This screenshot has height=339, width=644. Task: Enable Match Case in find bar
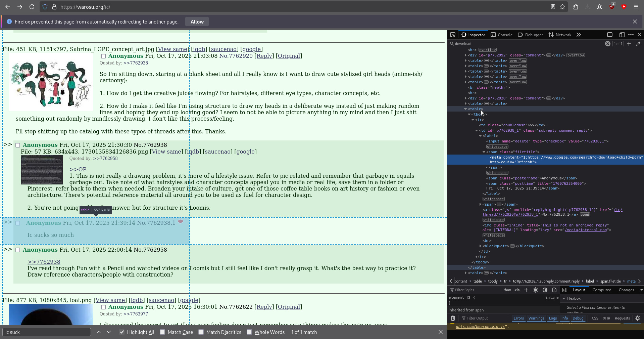point(162,332)
